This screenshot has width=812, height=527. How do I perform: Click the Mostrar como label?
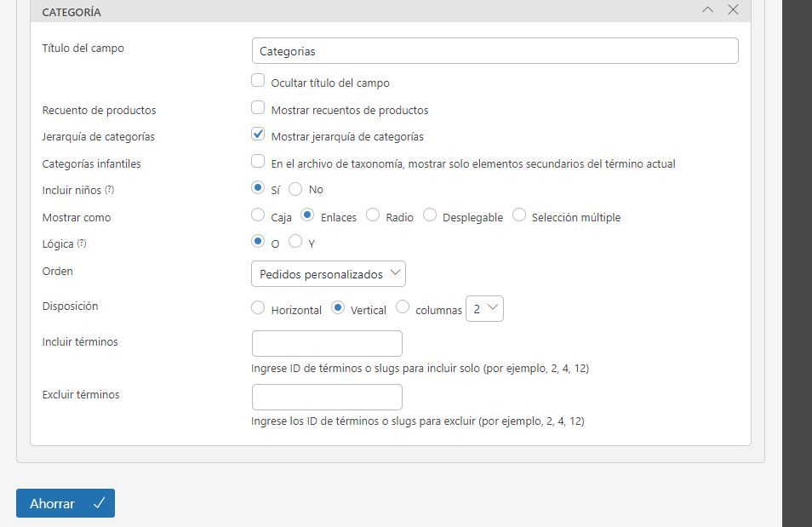tap(77, 217)
